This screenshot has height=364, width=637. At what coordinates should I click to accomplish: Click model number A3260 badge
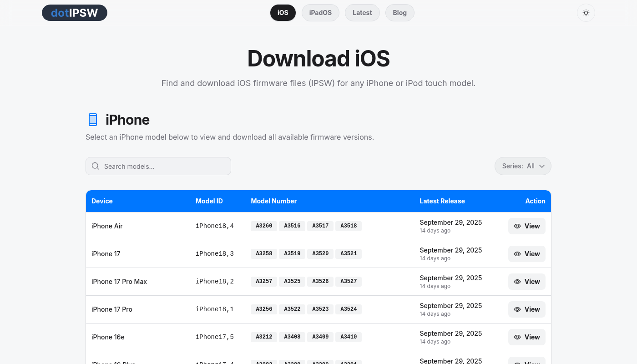pos(264,226)
